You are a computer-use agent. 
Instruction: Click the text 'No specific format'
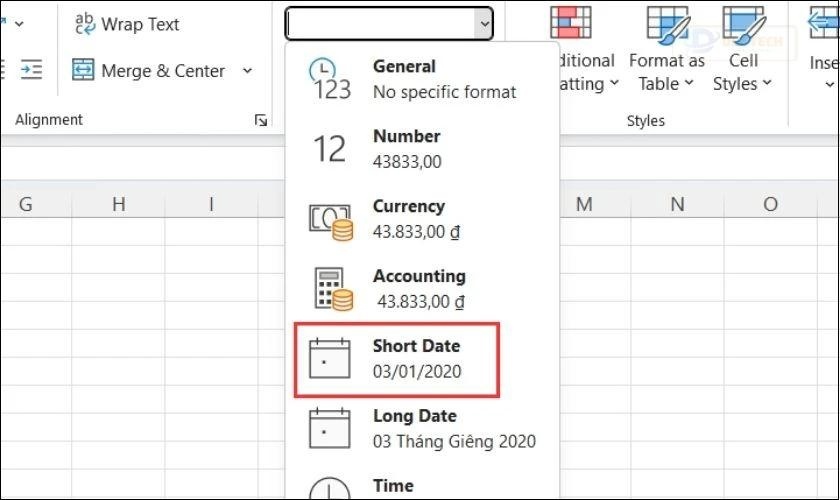tap(445, 92)
